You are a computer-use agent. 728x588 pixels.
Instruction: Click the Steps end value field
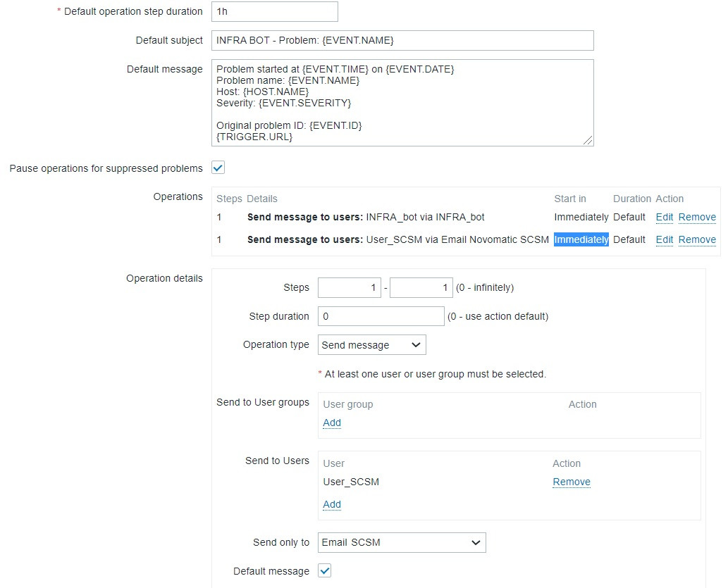421,287
